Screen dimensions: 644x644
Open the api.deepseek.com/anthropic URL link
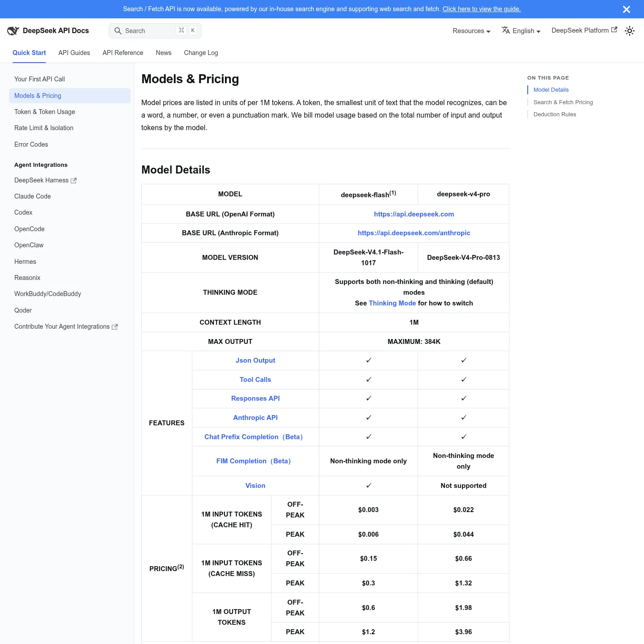(414, 233)
